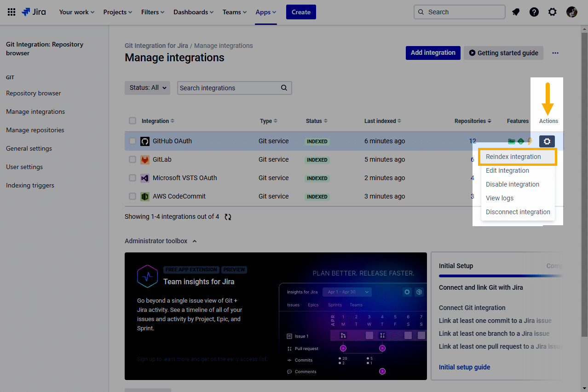Tick the GitLab integration checkbox

point(133,159)
